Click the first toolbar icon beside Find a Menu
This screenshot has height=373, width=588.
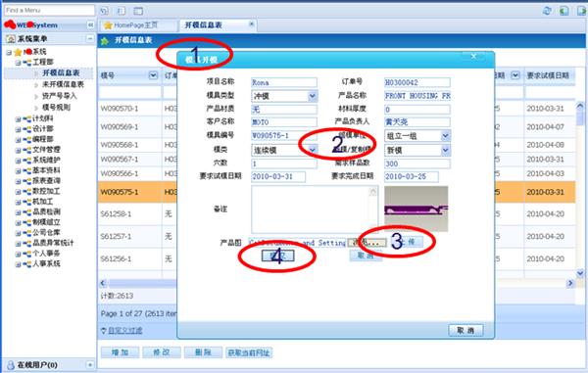click(x=104, y=11)
